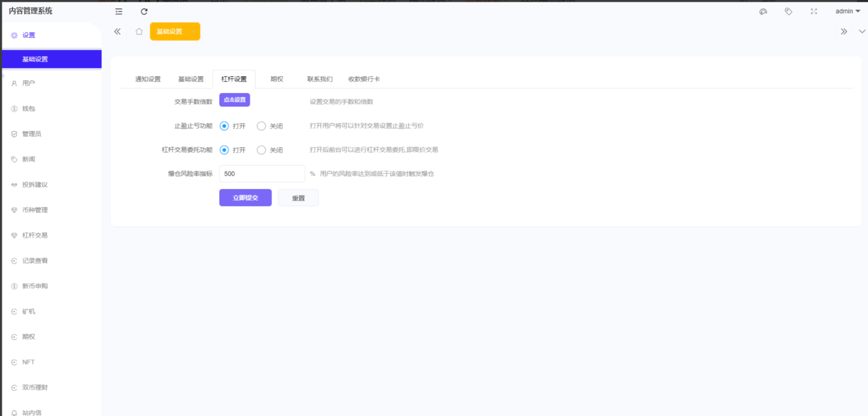The image size is (868, 416).
Task: Toggle fullscreen mode icon
Action: click(814, 12)
